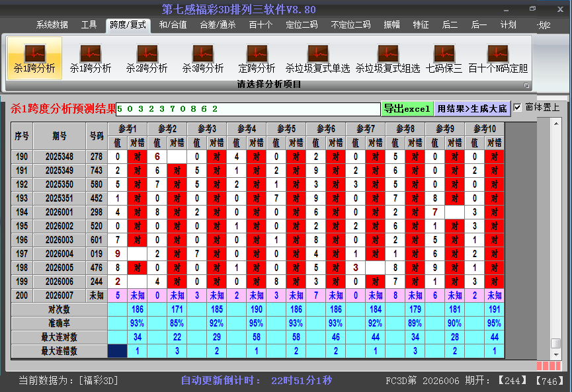Click the 导出excel button
The height and width of the screenshot is (392, 572).
click(x=407, y=108)
